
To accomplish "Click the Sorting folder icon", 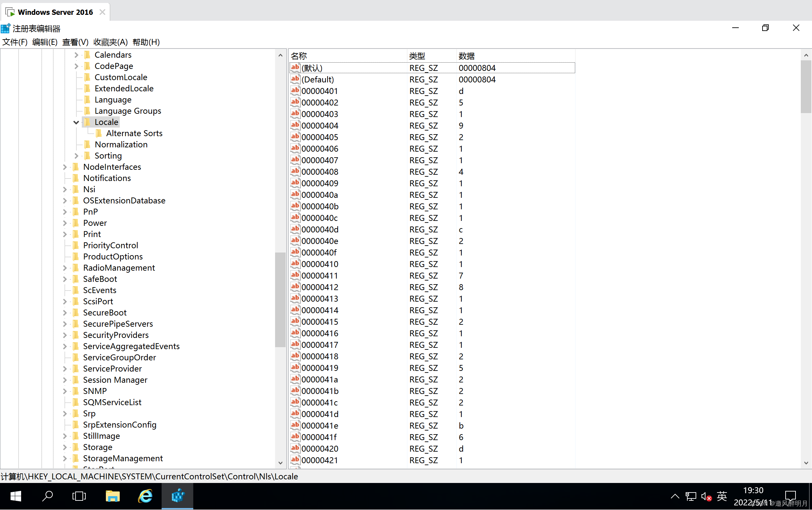I will coord(87,155).
